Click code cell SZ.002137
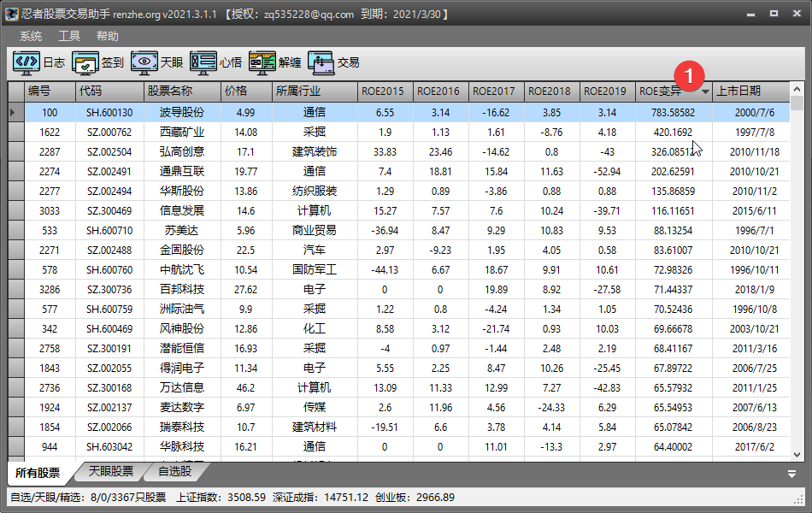 click(x=109, y=408)
